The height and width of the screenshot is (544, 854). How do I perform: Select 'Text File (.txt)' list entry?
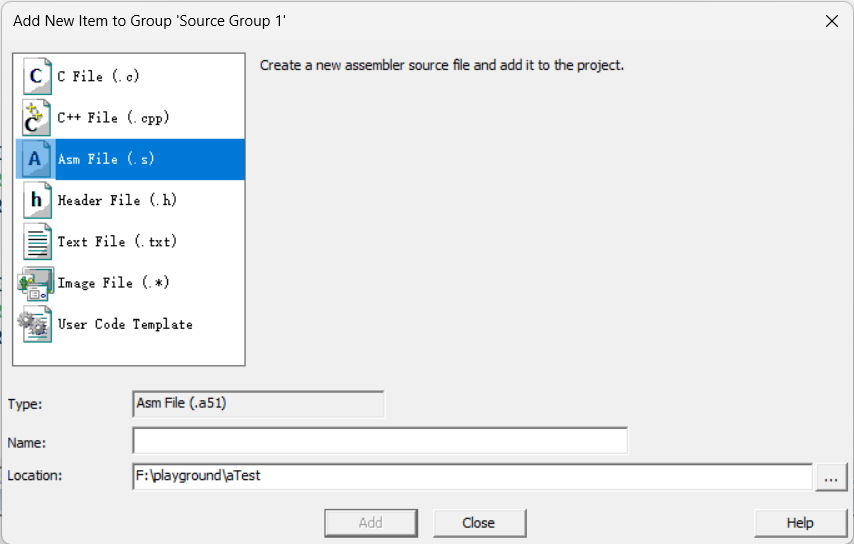117,242
